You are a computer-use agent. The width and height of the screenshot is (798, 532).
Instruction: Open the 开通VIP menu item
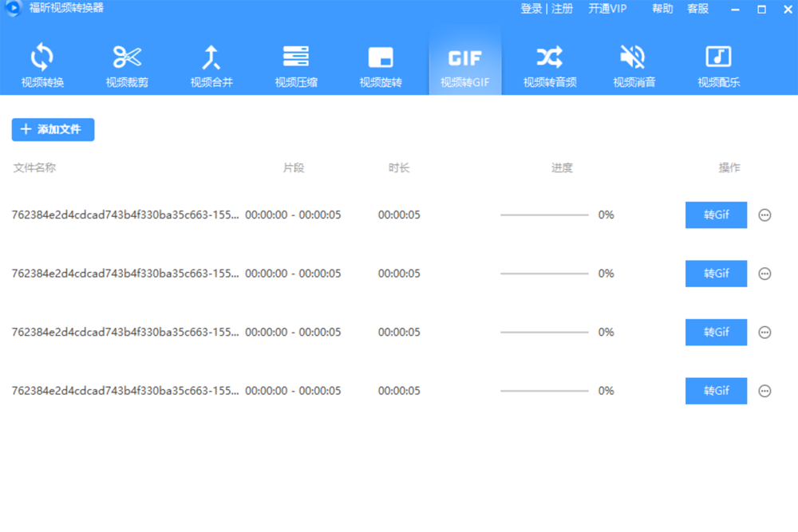pos(607,9)
